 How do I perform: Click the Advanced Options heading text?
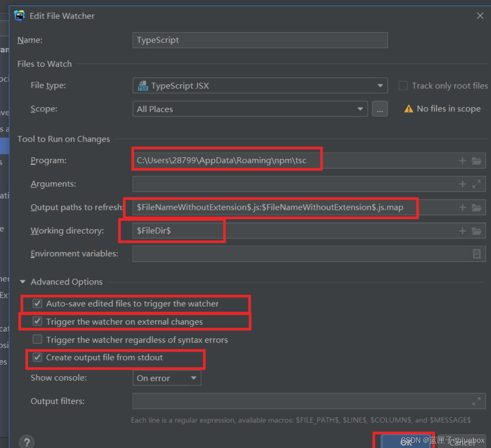[67, 282]
